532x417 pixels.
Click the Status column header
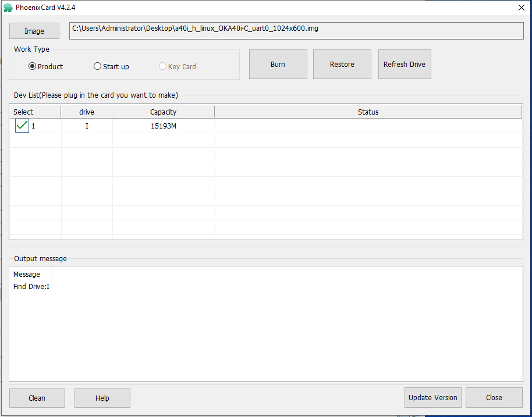(368, 112)
